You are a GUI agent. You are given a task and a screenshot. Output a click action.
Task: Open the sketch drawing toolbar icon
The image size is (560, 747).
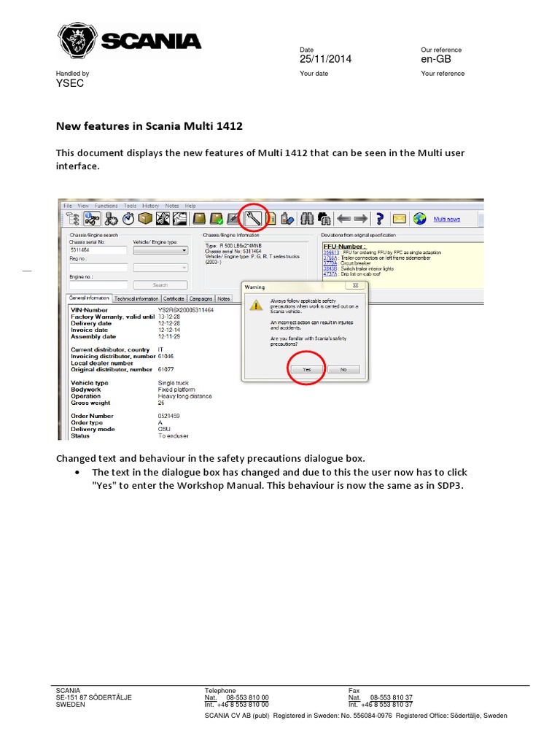click(x=179, y=219)
